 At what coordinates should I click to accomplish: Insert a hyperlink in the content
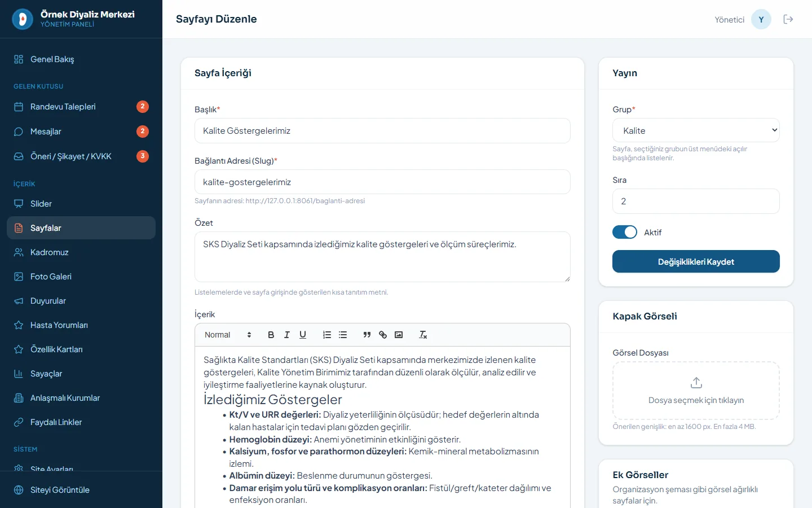383,335
